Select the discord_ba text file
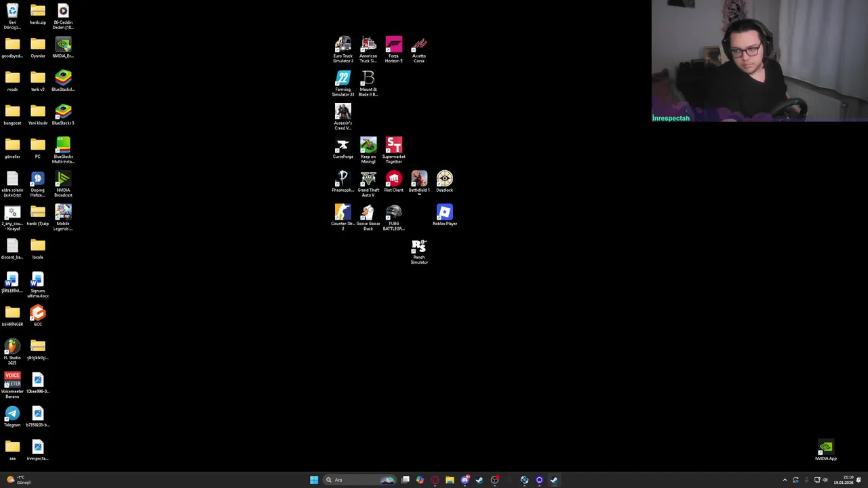 12,249
